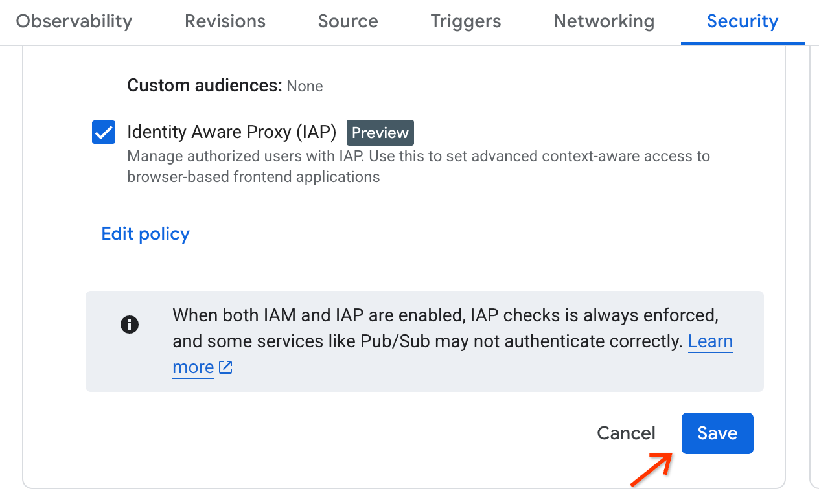819x504 pixels.
Task: Toggle the Identity Aware Proxy (IAP) setting
Action: (104, 132)
